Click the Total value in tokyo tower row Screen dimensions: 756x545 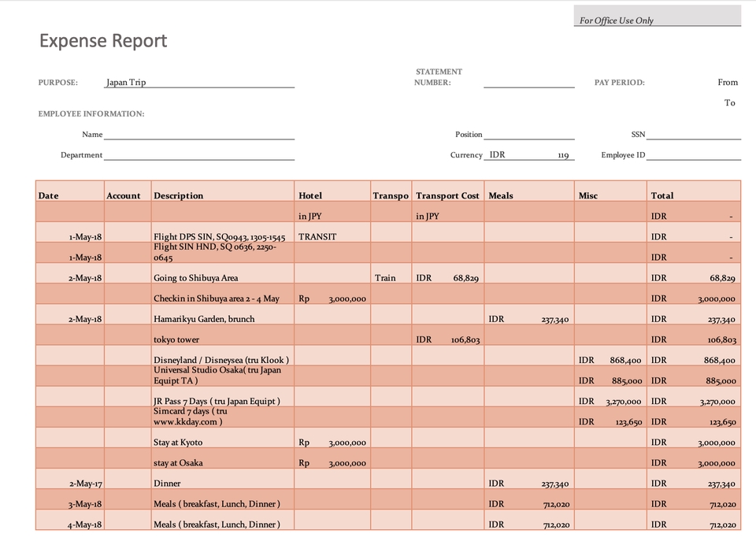coord(694,335)
